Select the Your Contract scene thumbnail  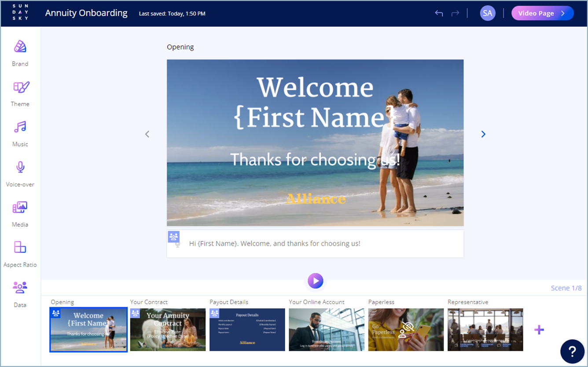pyautogui.click(x=168, y=330)
